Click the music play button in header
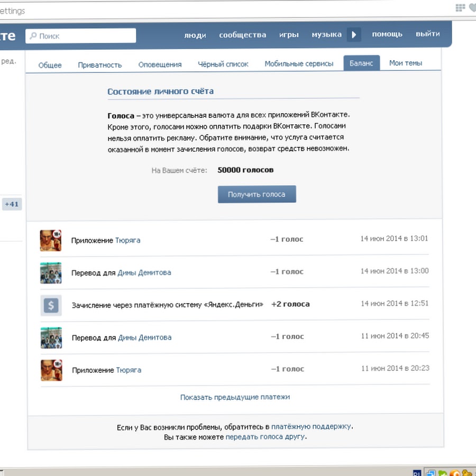Image resolution: width=476 pixels, height=476 pixels. 354,35
